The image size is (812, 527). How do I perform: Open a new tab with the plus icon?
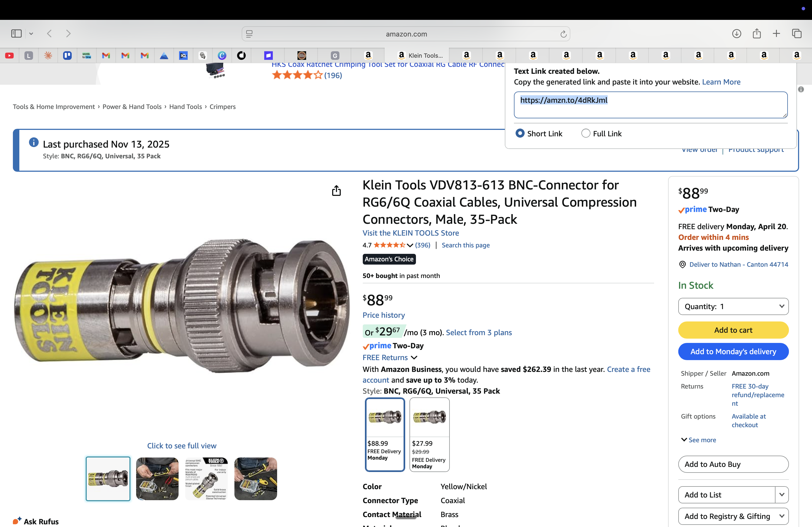coord(776,33)
